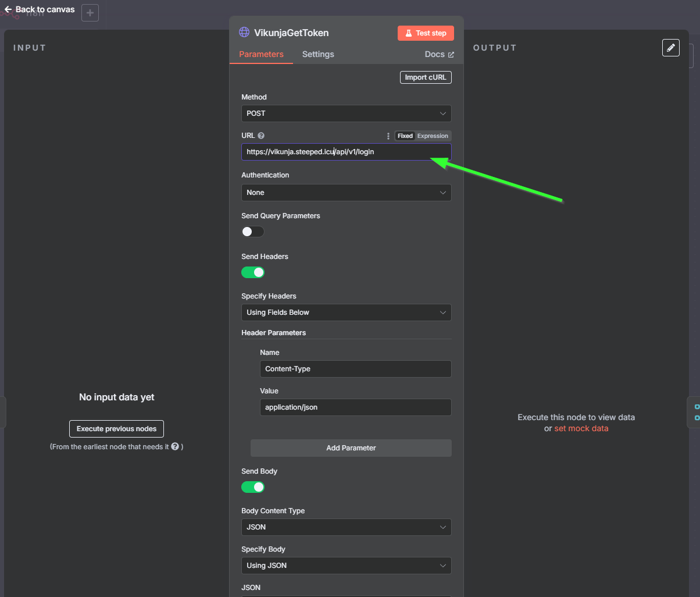Expand the Authentication dropdown
The height and width of the screenshot is (597, 700).
(346, 193)
